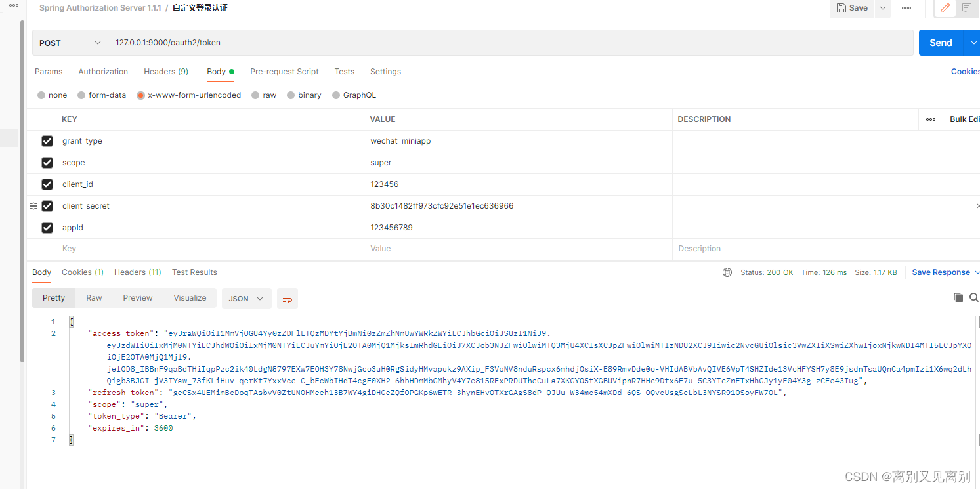Open the POST method dropdown

70,43
